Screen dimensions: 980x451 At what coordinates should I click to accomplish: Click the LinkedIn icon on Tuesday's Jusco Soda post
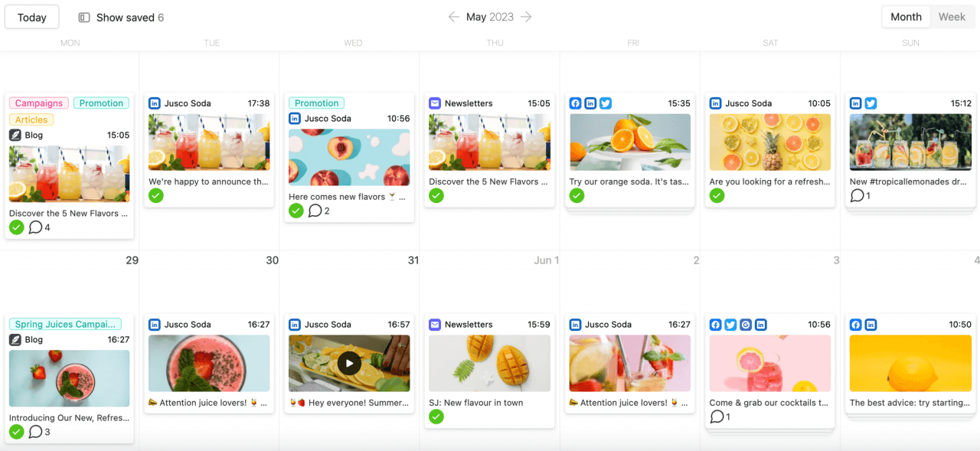click(155, 103)
